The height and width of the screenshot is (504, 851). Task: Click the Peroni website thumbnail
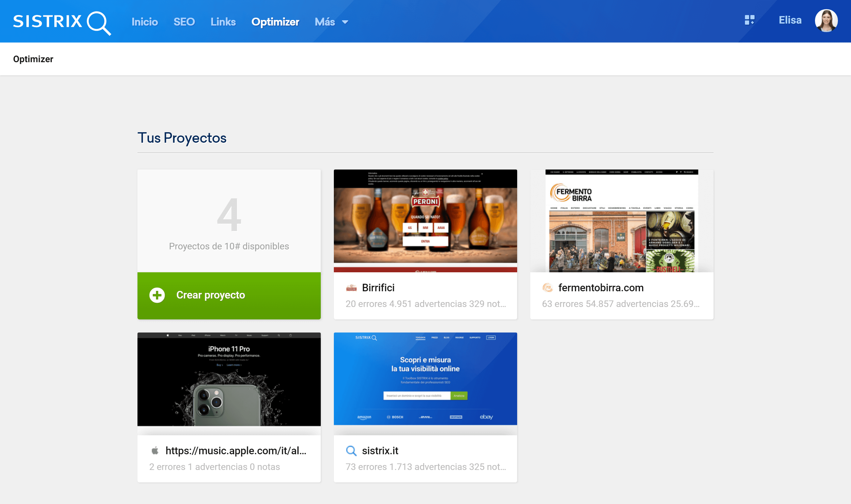425,221
